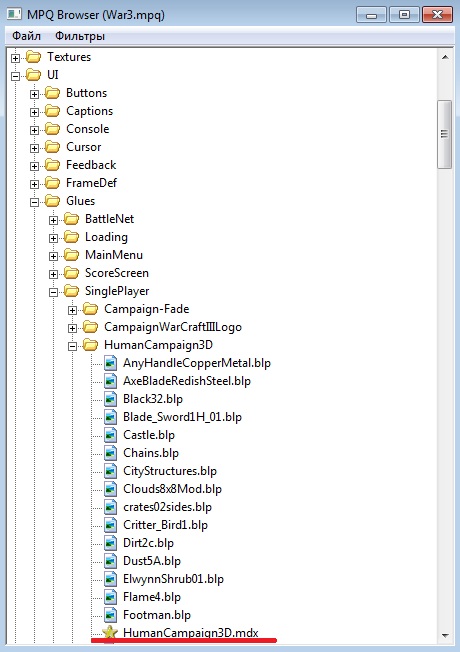Click the ElwynnShrub01.blp image icon
460x652 pixels.
pos(110,579)
